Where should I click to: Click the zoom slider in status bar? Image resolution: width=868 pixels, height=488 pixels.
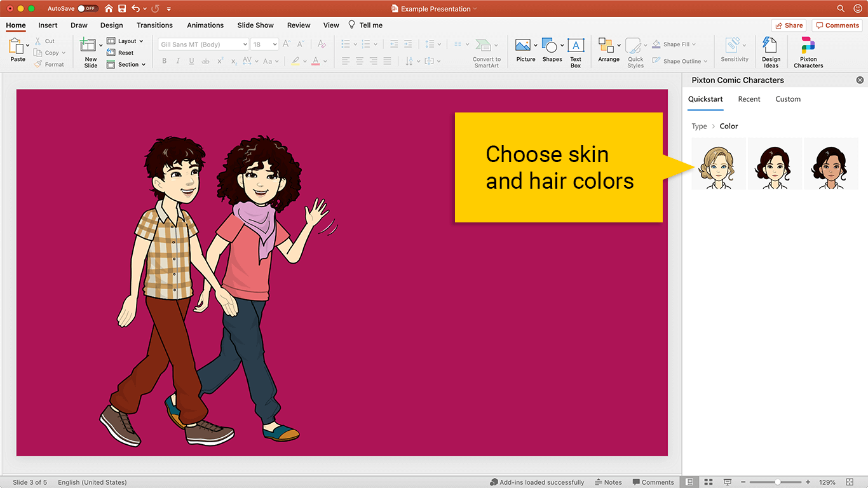point(778,482)
